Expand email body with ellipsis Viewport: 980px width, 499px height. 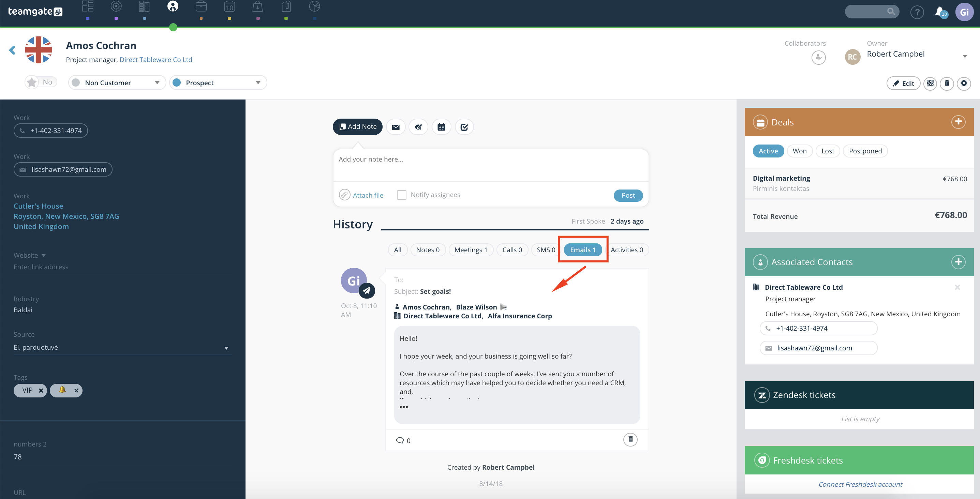(x=404, y=407)
